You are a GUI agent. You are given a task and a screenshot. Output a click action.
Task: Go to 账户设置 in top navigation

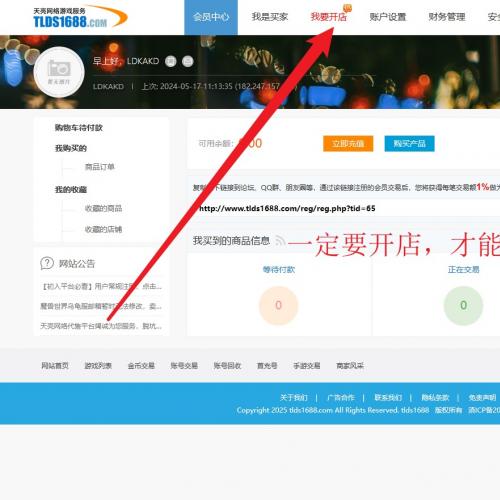(388, 17)
